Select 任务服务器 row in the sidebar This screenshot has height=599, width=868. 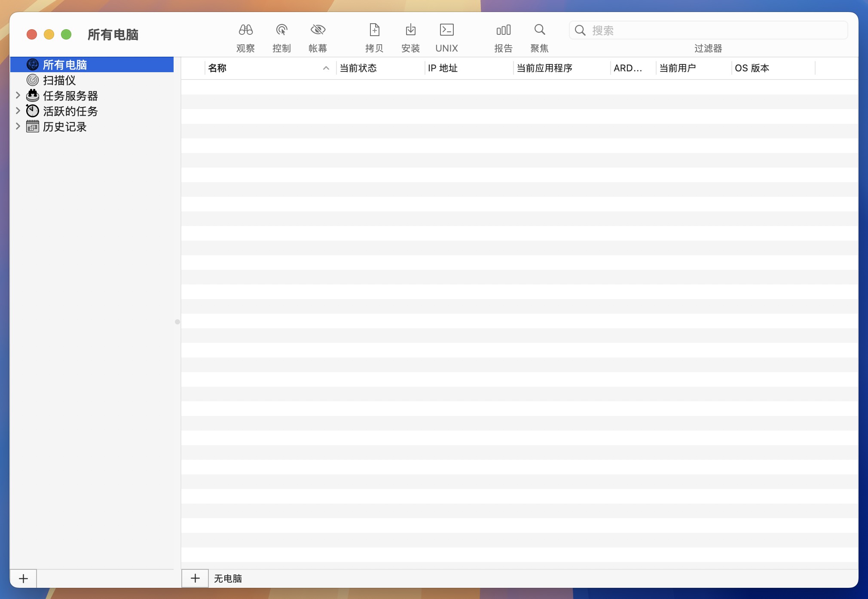pos(92,96)
